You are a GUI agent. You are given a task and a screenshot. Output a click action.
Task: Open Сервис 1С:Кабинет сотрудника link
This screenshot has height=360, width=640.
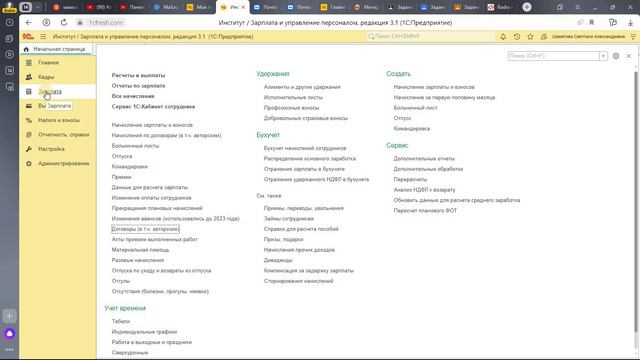tap(153, 107)
